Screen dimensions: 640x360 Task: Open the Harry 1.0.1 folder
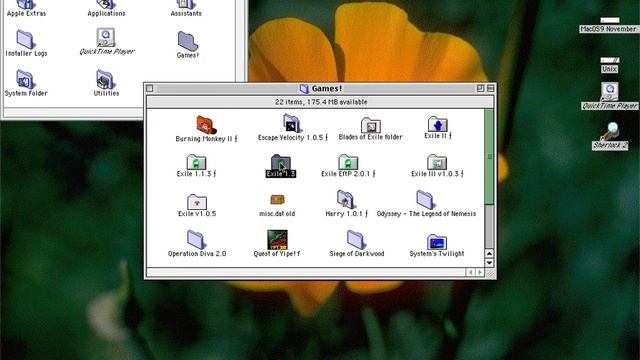point(345,200)
